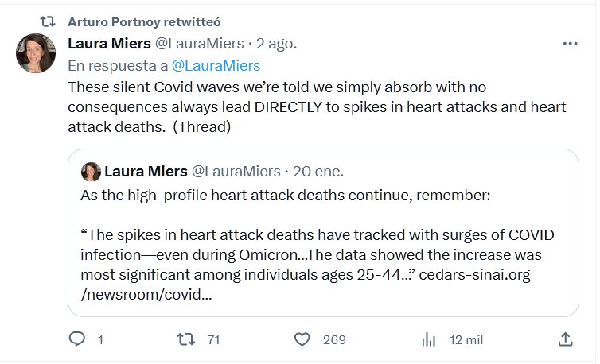This screenshot has height=364, width=600.
Task: Open tweet analytics bar chart icon
Action: point(428,339)
